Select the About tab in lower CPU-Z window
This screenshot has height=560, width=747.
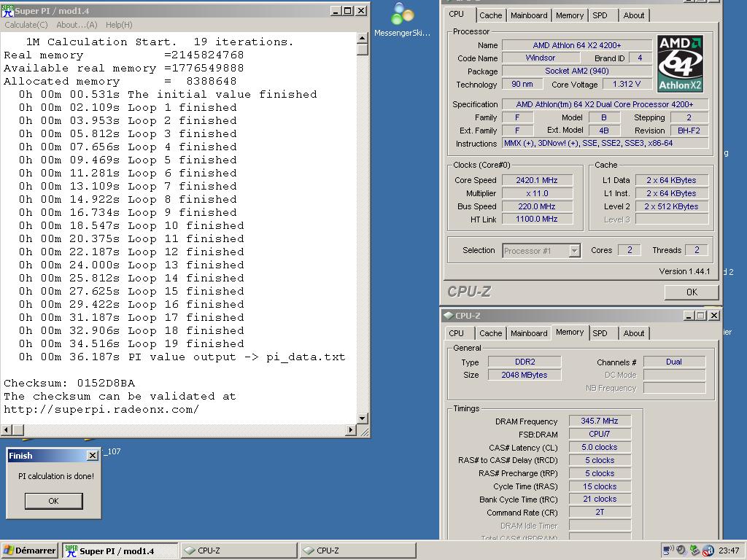[634, 332]
